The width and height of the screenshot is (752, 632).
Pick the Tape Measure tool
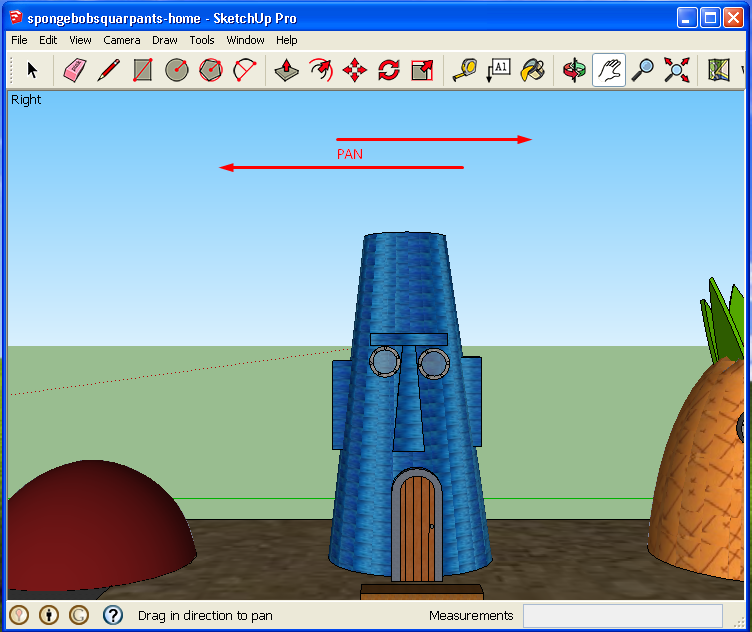(465, 70)
